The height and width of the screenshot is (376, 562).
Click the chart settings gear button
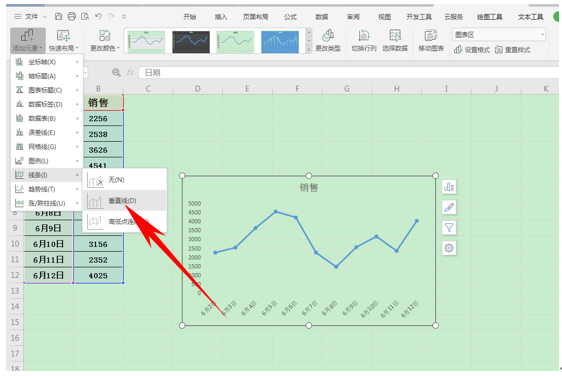pos(449,248)
